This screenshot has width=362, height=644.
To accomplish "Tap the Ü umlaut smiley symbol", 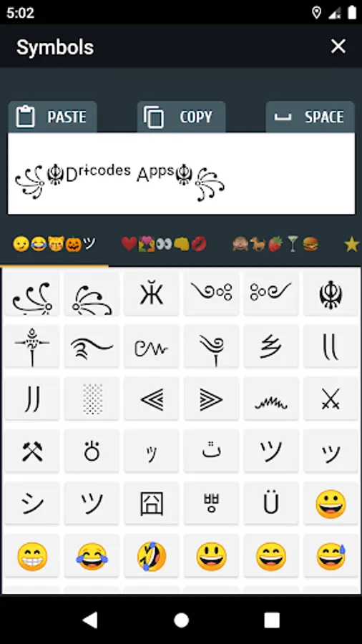I will coord(271,504).
